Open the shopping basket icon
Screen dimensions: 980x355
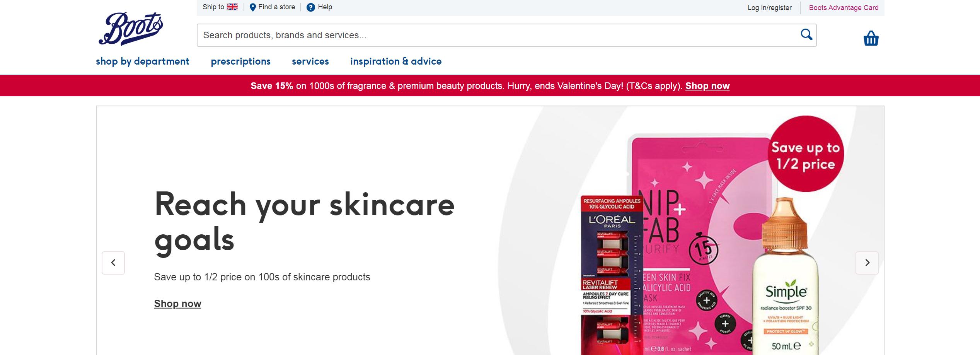click(871, 38)
